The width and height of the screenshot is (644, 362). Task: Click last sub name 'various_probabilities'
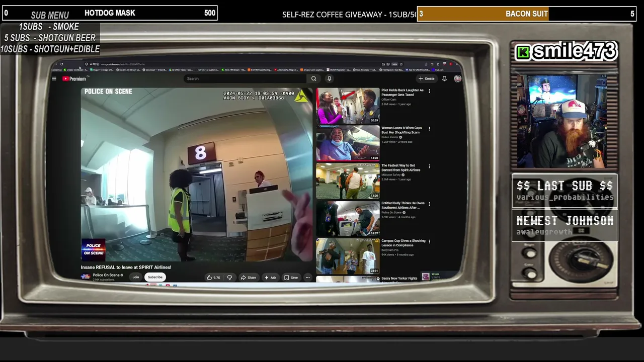[565, 198]
